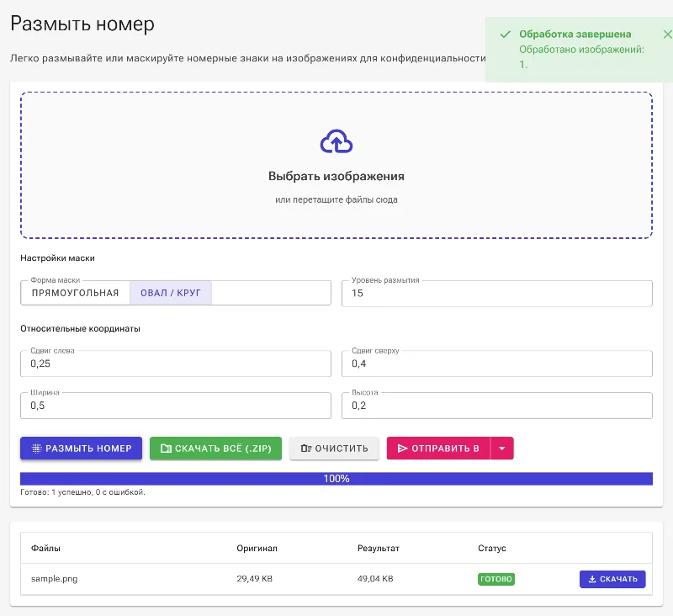Click Выбрать изображения in the upload area
The height and width of the screenshot is (616, 673).
(x=336, y=176)
